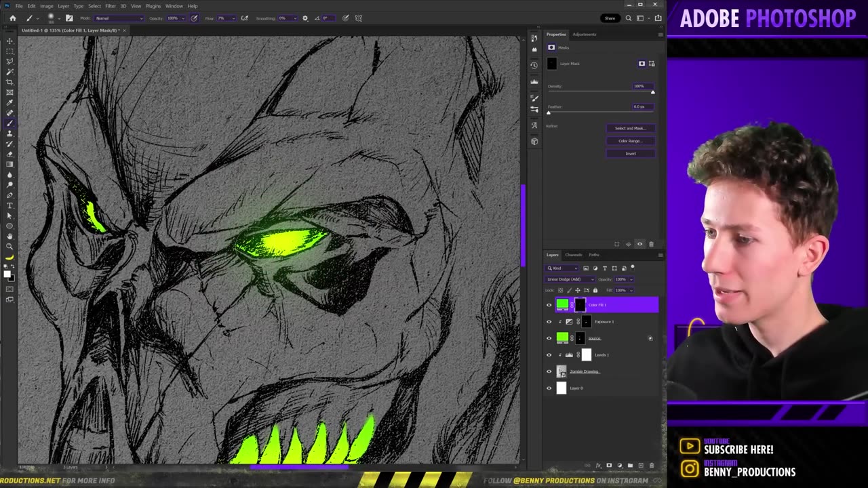Toggle airbrush build-up button

pyautogui.click(x=244, y=18)
